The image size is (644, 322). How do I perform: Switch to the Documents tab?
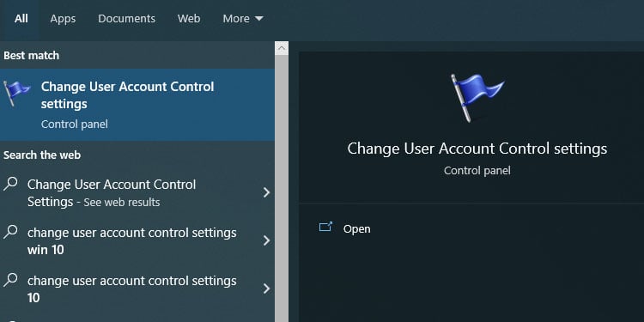[x=126, y=19]
